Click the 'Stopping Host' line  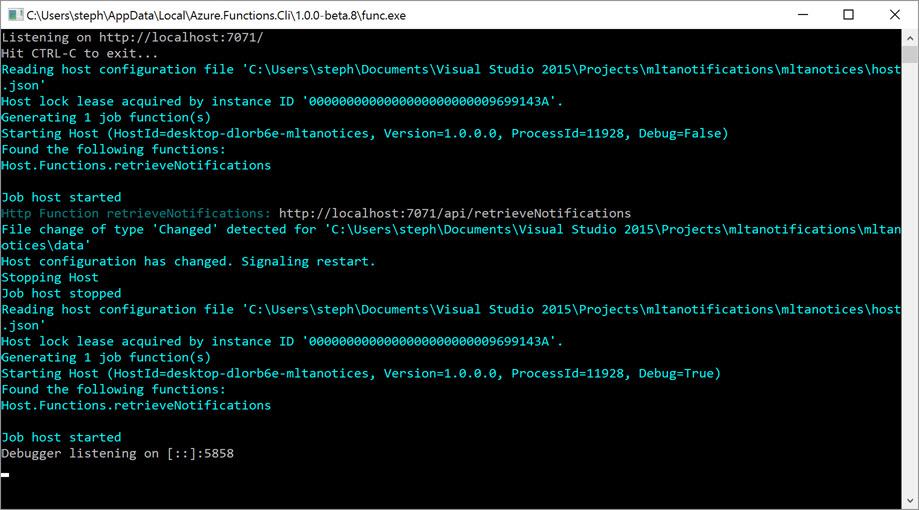pyautogui.click(x=50, y=277)
